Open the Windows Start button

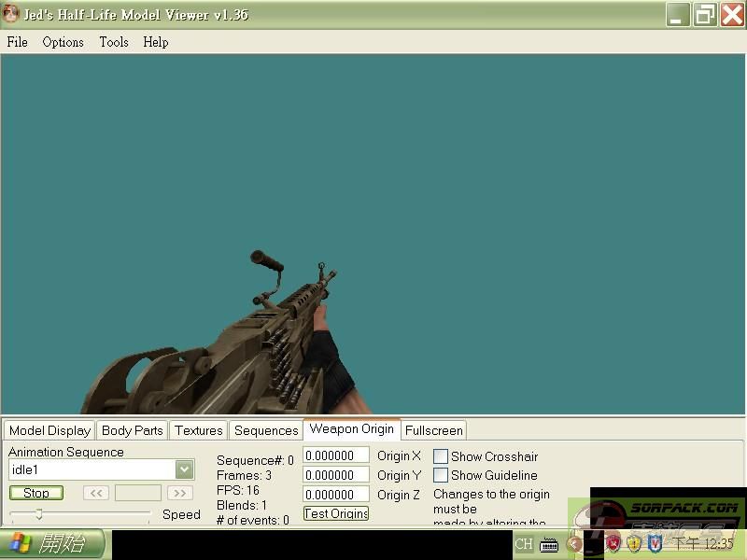click(x=52, y=544)
